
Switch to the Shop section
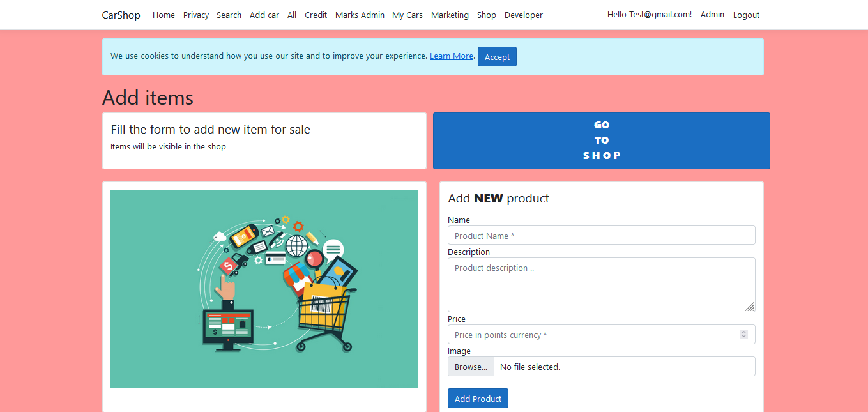coord(486,15)
